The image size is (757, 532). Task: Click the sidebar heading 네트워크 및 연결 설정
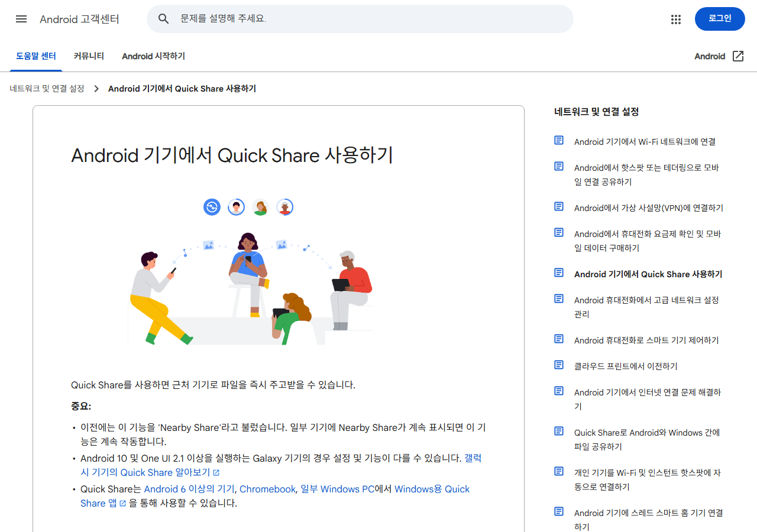click(596, 111)
